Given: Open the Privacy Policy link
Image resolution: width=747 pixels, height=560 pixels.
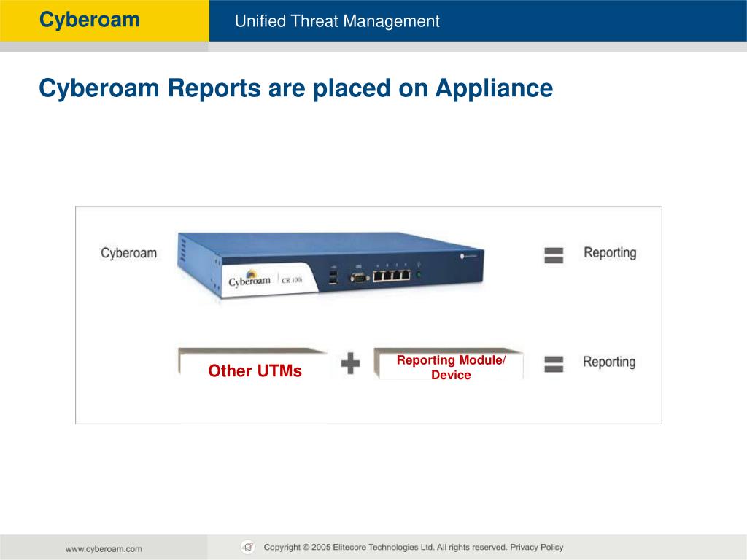Looking at the screenshot, I should (x=536, y=547).
